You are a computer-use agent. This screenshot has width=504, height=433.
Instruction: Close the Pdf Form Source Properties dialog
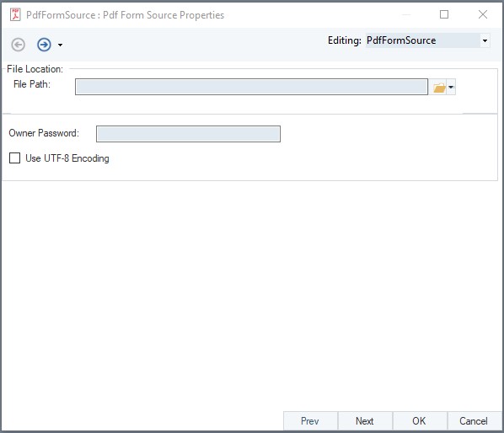click(483, 14)
